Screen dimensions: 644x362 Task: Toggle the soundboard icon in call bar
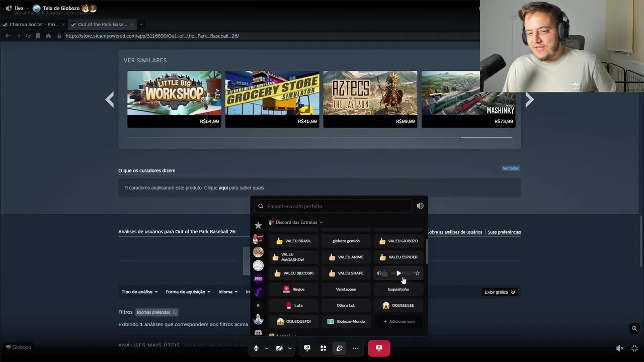[340, 348]
